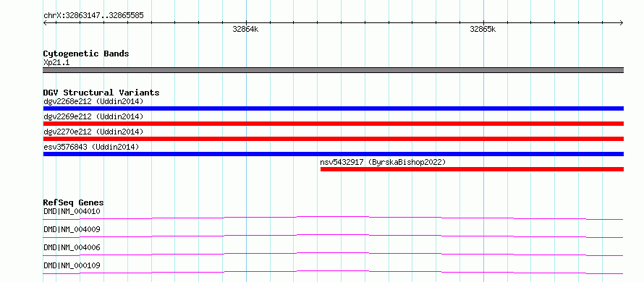The image size is (644, 282).
Task: Click the 32864k ruler position label
Action: click(245, 29)
